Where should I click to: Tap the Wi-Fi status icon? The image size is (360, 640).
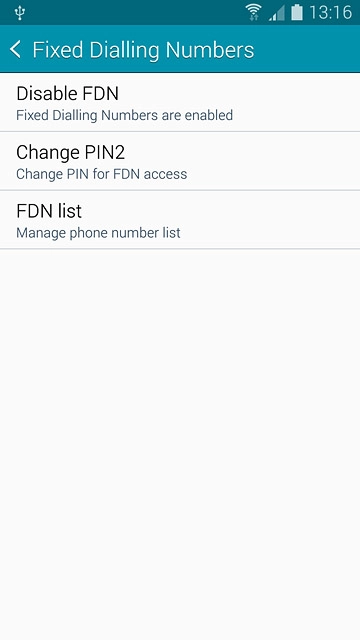[253, 12]
